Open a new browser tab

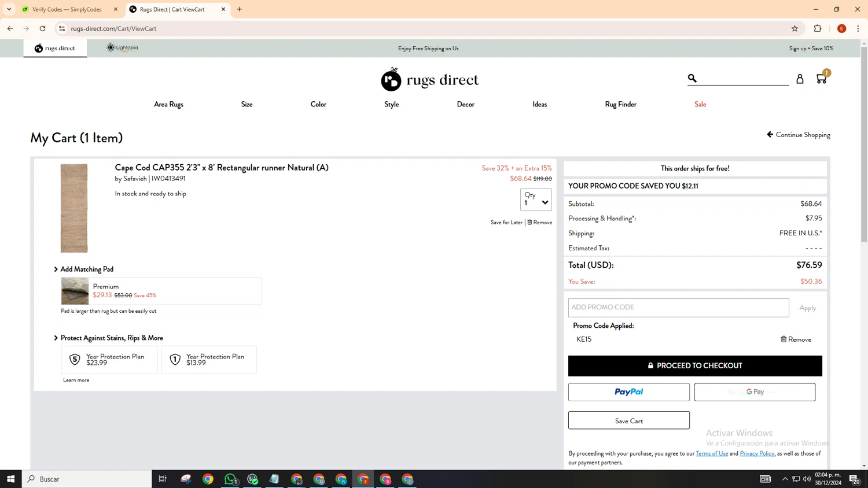(240, 9)
